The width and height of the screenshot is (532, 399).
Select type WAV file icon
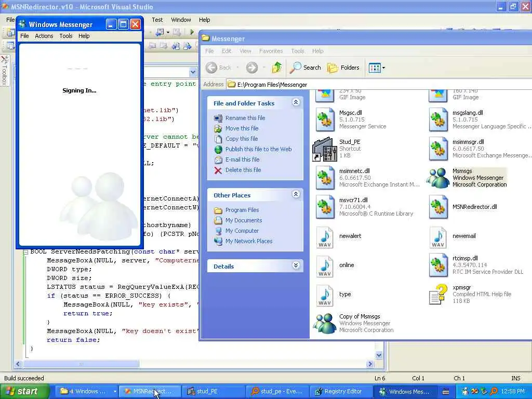click(x=325, y=295)
